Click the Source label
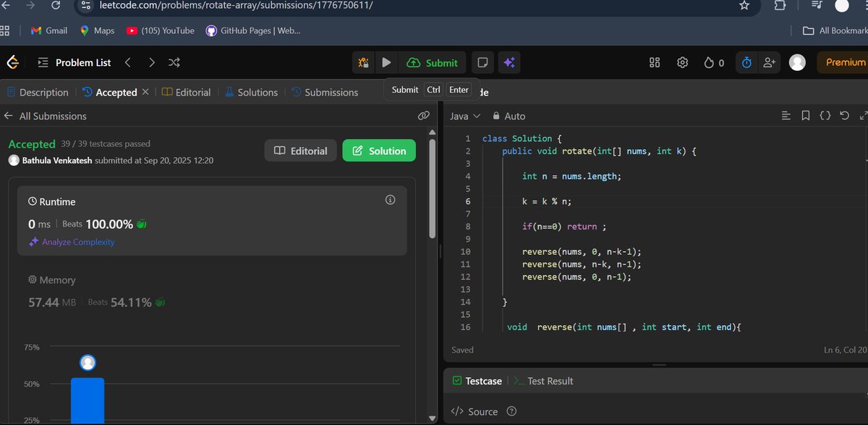The height and width of the screenshot is (425, 868). tap(482, 411)
